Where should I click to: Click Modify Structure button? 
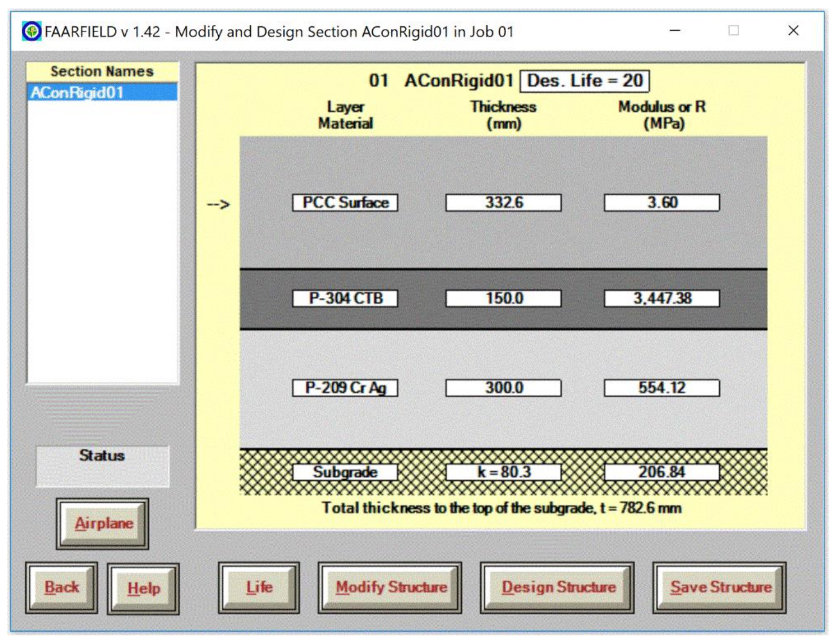point(390,587)
